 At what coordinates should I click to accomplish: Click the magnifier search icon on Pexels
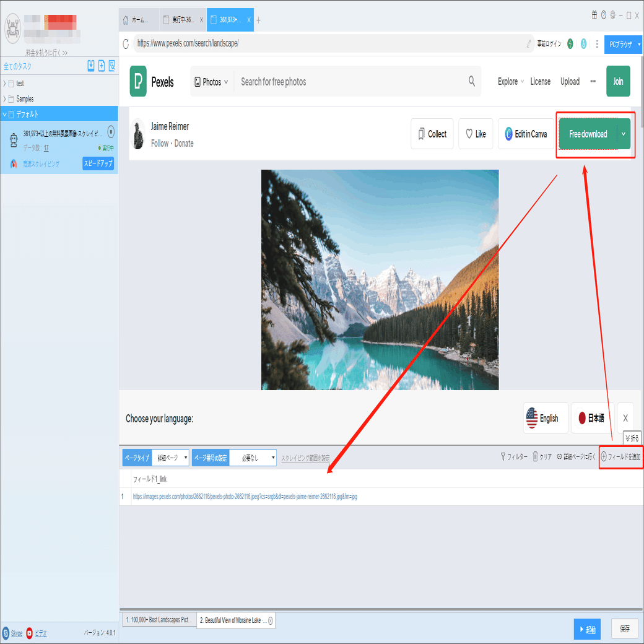click(472, 81)
